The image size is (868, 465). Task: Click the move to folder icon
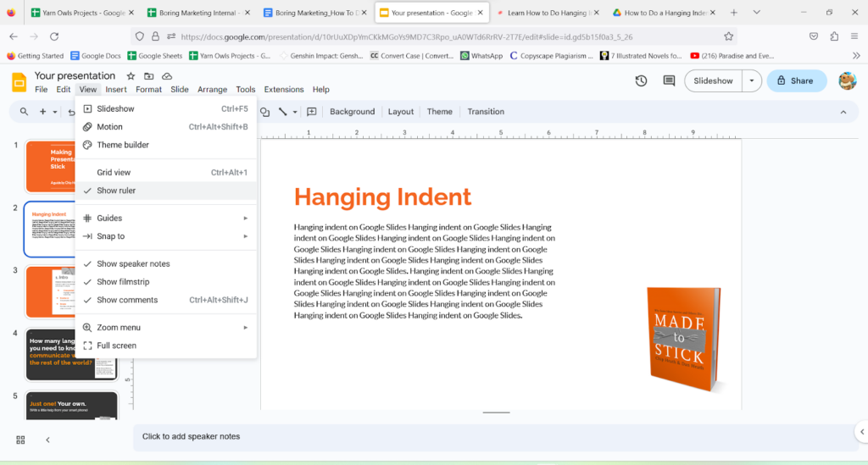coord(148,76)
